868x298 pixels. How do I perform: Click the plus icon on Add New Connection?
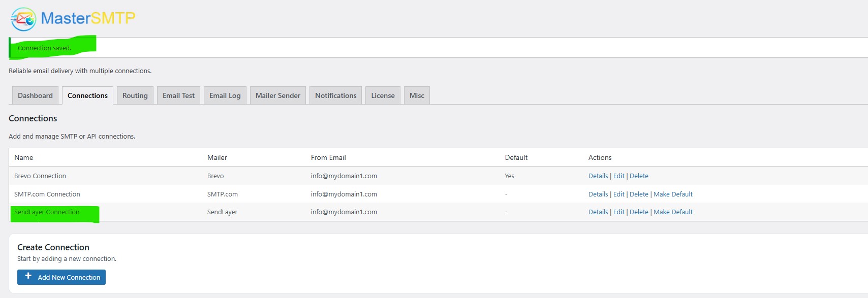point(28,276)
